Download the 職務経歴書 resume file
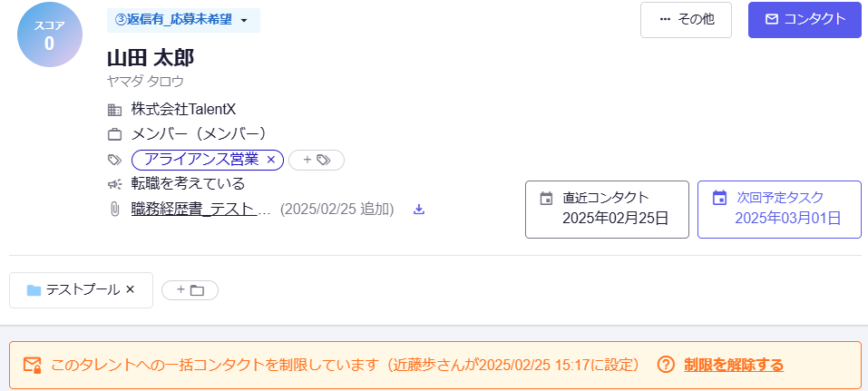Image resolution: width=868 pixels, height=391 pixels. click(419, 210)
